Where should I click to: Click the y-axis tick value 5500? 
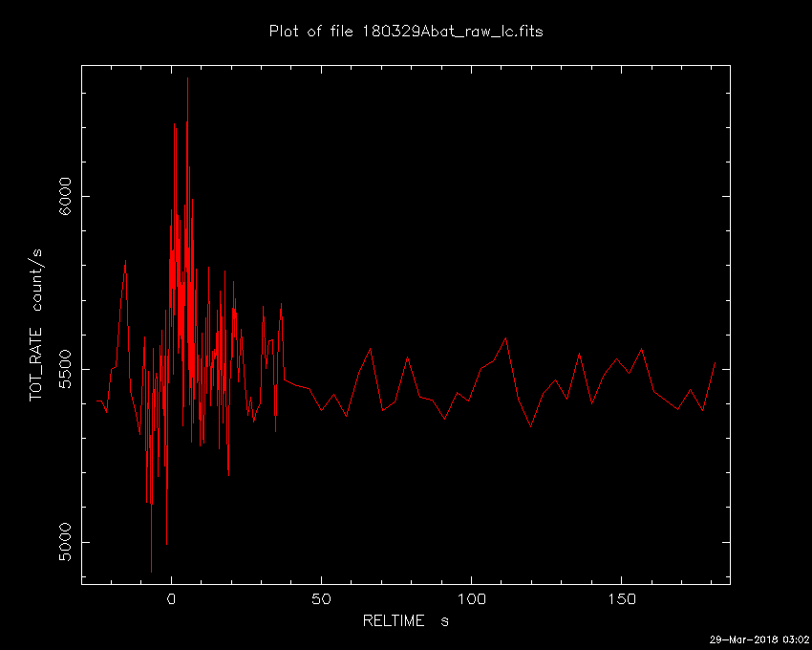tap(65, 369)
